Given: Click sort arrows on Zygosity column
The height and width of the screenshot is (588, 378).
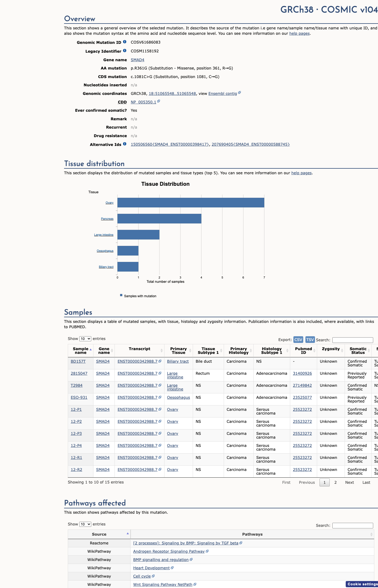Looking at the screenshot, I should click(x=342, y=351).
